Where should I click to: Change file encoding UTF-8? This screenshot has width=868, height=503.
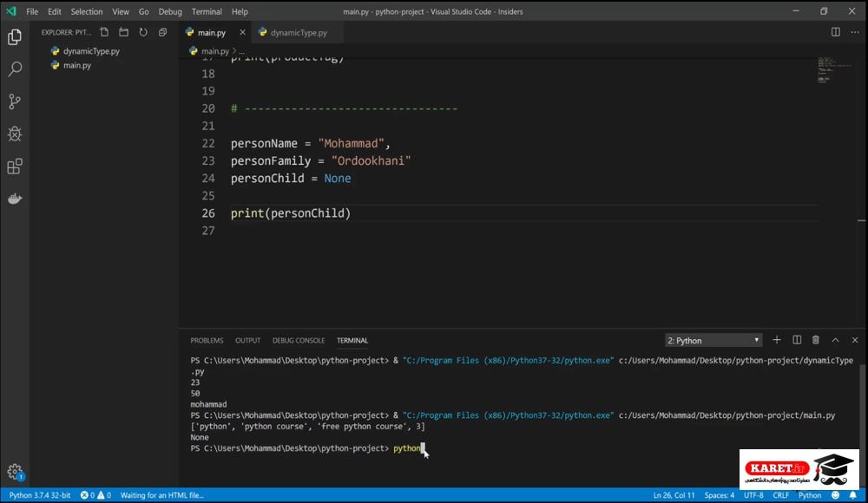point(753,495)
